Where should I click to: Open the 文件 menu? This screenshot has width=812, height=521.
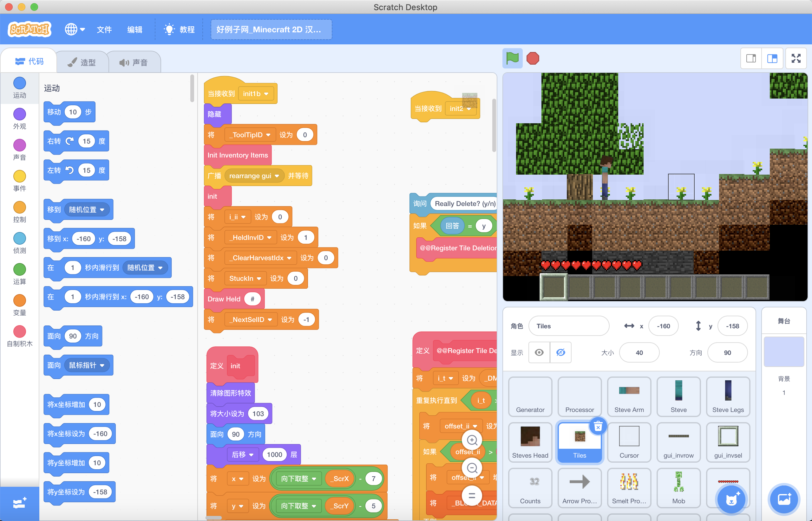[104, 30]
